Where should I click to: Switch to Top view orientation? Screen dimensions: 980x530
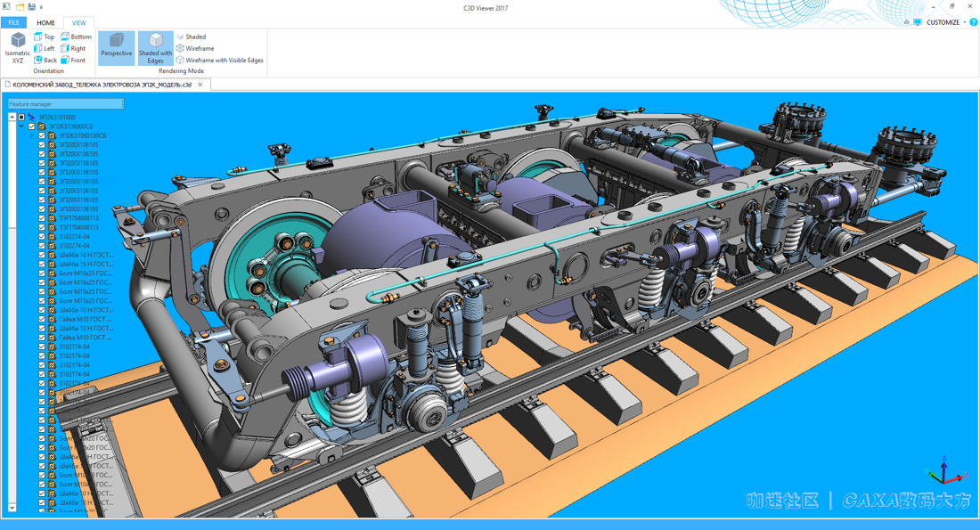tap(44, 37)
